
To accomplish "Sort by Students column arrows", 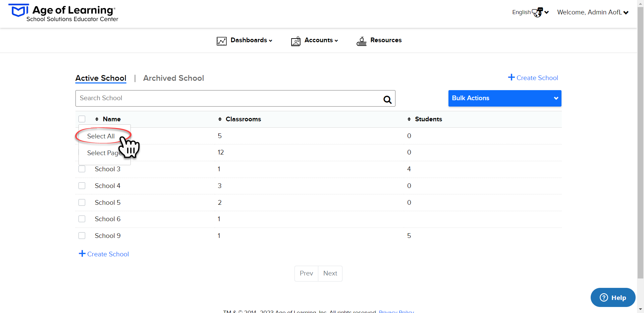I will pyautogui.click(x=409, y=119).
